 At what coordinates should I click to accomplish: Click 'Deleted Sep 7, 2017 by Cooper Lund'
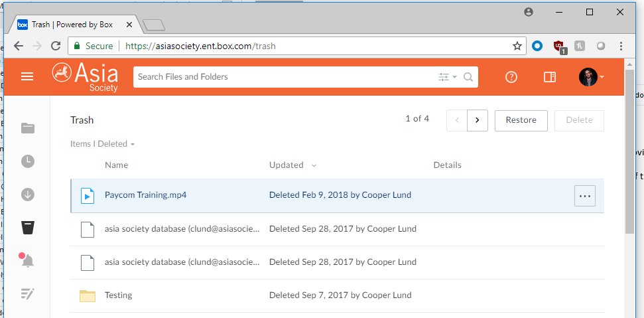pos(340,295)
